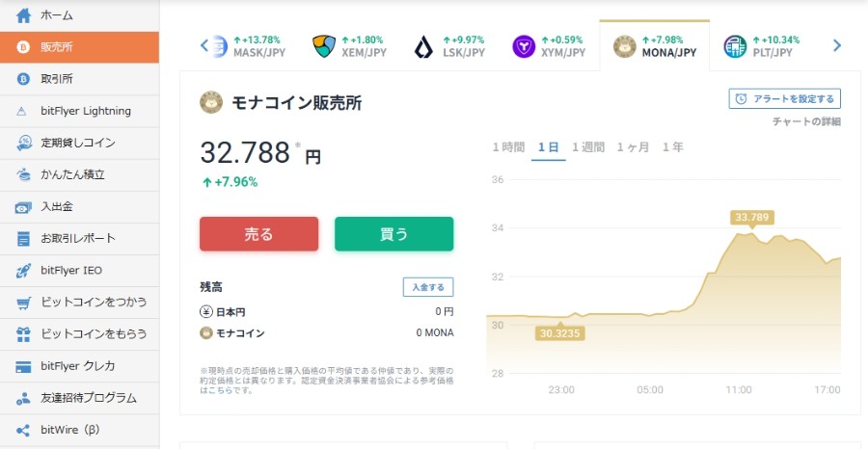Click the gift box icon

tap(23, 334)
